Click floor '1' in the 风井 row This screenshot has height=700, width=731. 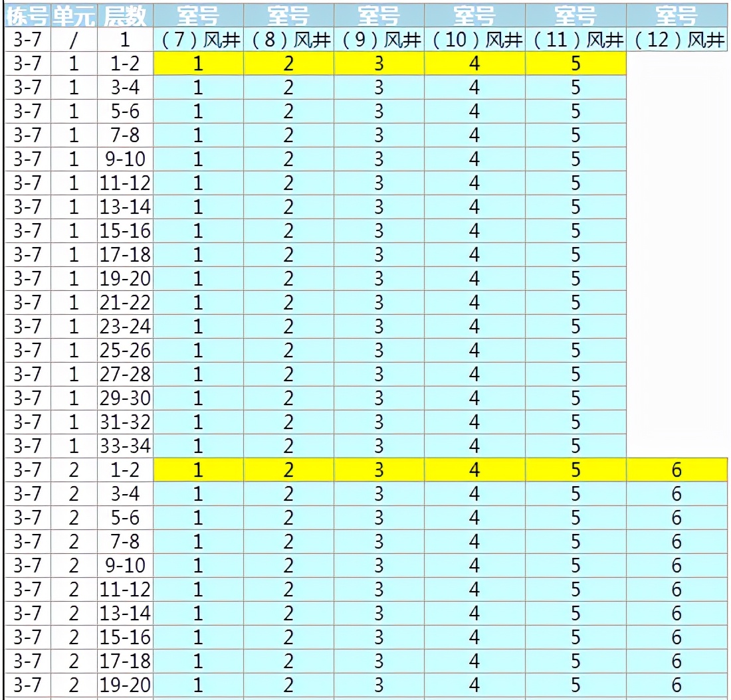pyautogui.click(x=125, y=40)
